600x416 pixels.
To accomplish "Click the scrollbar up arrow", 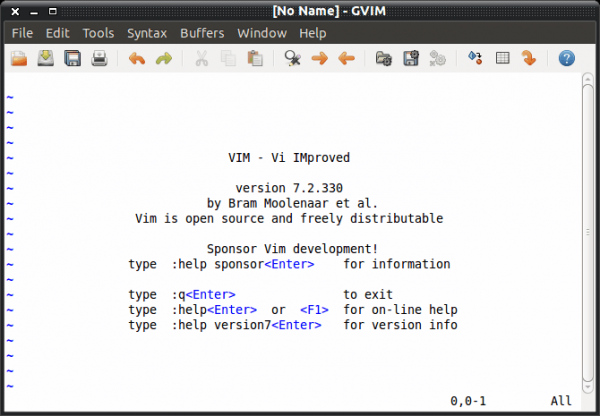I will (588, 79).
